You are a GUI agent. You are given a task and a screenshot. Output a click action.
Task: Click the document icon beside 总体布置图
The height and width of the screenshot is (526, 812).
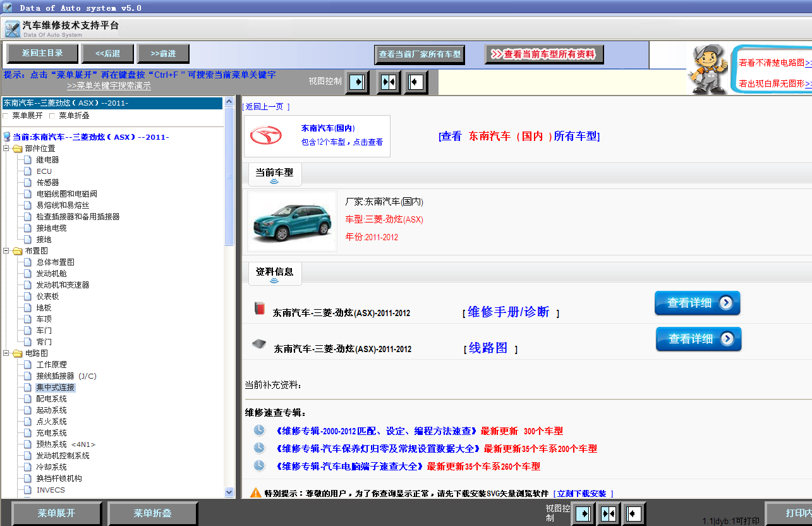click(28, 262)
